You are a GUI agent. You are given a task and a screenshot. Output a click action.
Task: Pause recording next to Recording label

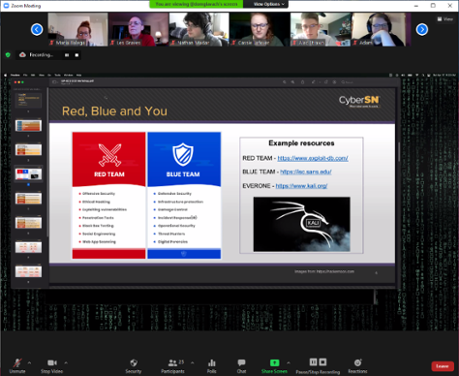[x=67, y=55]
